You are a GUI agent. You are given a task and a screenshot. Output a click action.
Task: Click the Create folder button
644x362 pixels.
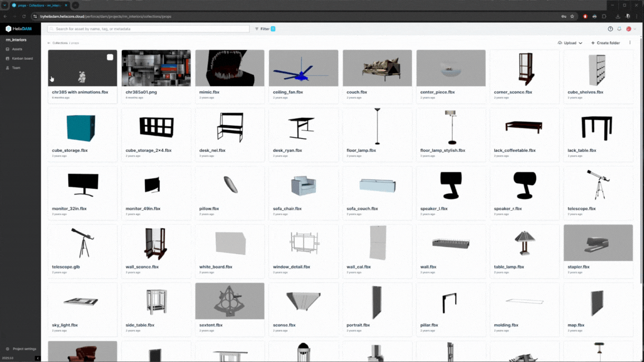tap(605, 43)
